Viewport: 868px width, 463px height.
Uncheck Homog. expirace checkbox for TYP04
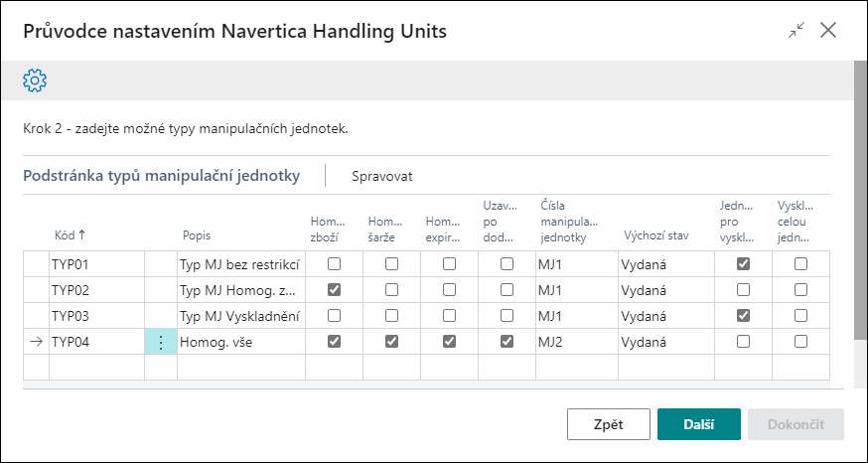point(450,342)
